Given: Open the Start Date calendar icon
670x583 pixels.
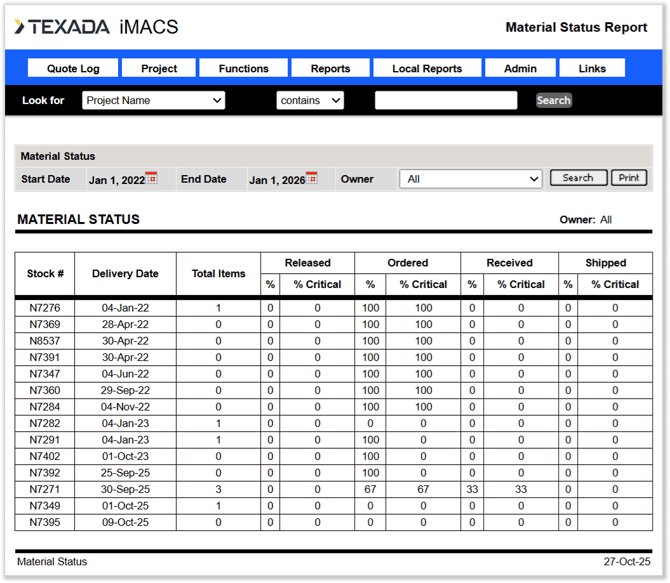Looking at the screenshot, I should (152, 178).
